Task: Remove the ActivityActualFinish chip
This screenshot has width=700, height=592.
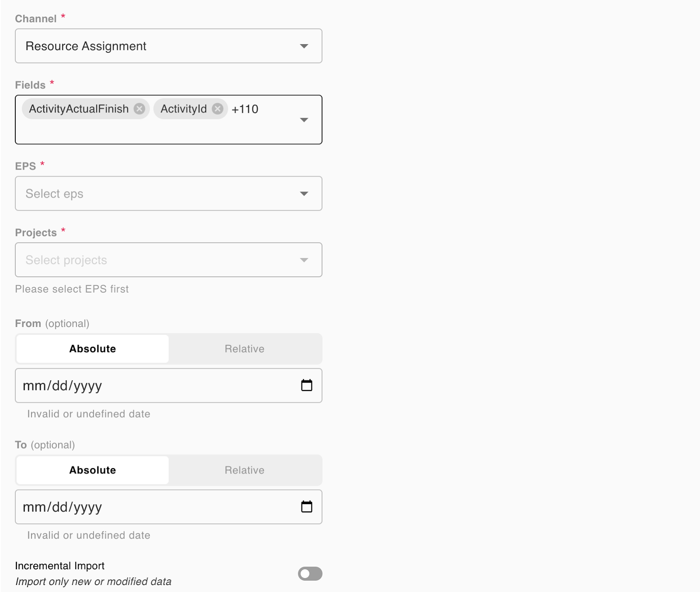Action: click(x=139, y=109)
